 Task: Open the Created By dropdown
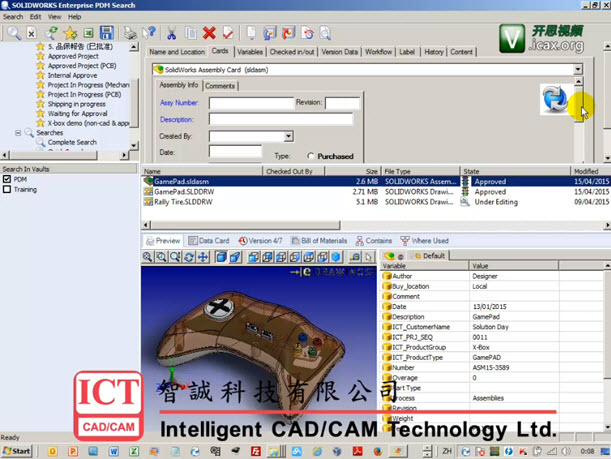[x=288, y=136]
